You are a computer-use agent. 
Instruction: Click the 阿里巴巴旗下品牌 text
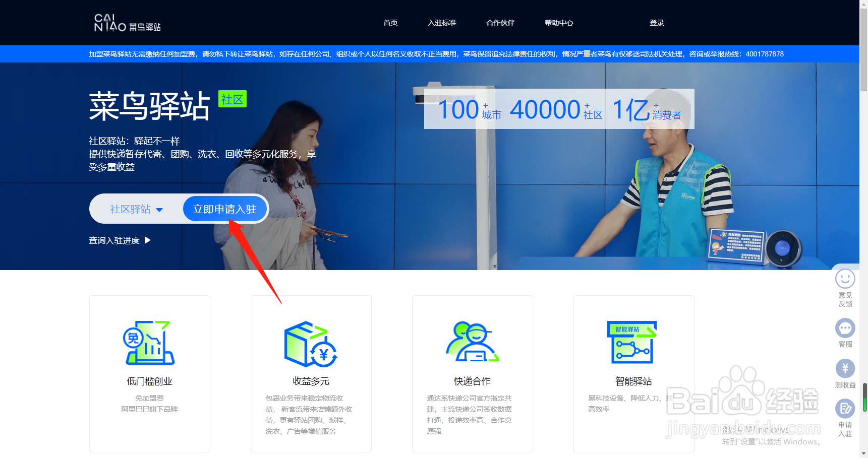click(149, 409)
